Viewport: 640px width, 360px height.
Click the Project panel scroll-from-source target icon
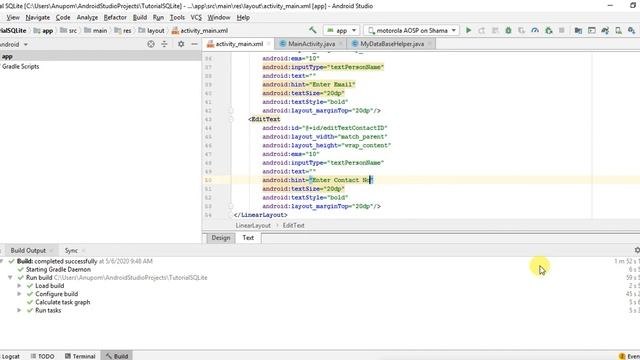[x=151, y=44]
